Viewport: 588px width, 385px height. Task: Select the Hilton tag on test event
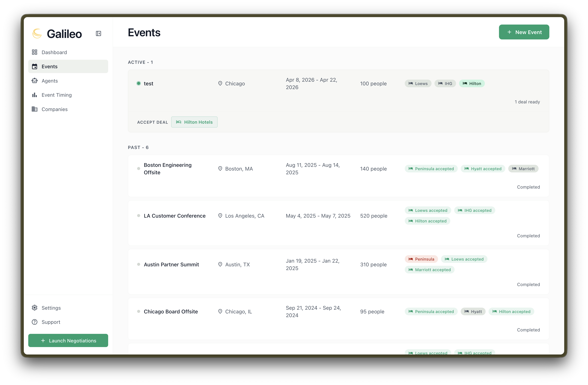(472, 83)
